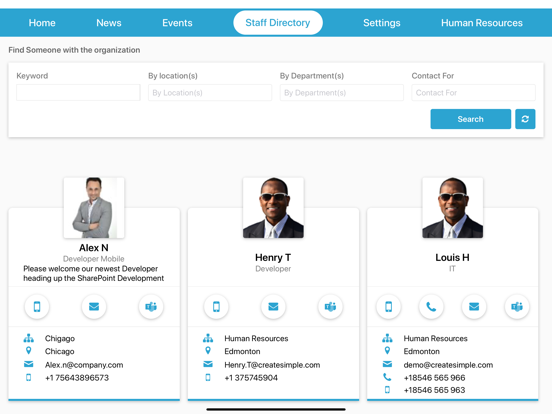Tap the email button on Louis H's card
This screenshot has width=552, height=414.
[x=474, y=307]
